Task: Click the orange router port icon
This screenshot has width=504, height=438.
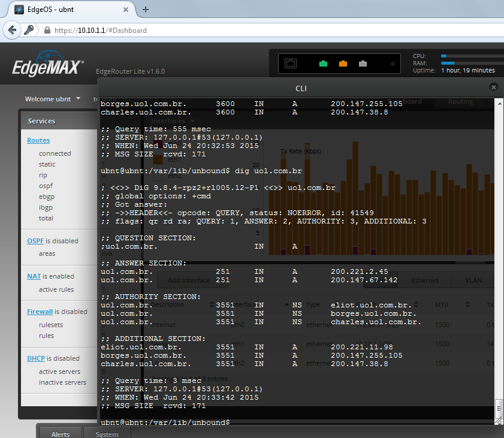Action: click(343, 63)
